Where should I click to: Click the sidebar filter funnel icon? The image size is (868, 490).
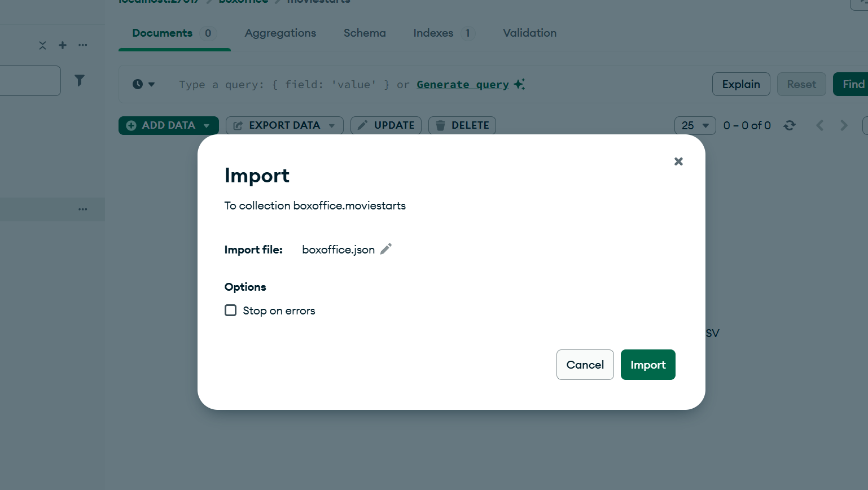(80, 81)
